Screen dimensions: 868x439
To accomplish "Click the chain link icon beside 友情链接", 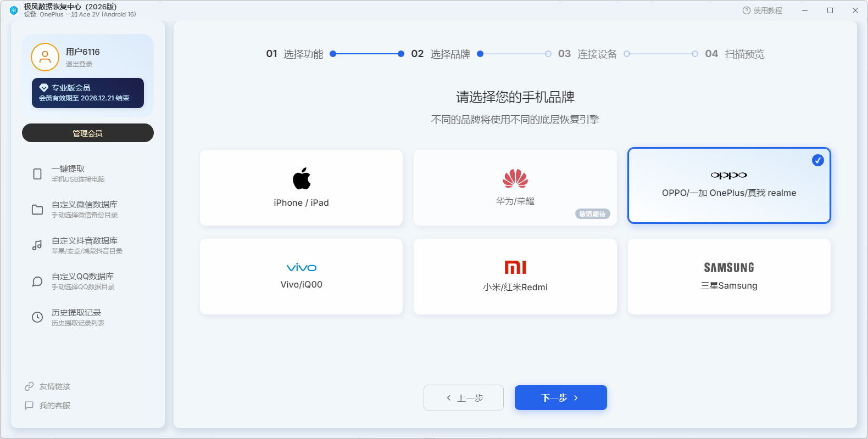I will click(x=29, y=386).
